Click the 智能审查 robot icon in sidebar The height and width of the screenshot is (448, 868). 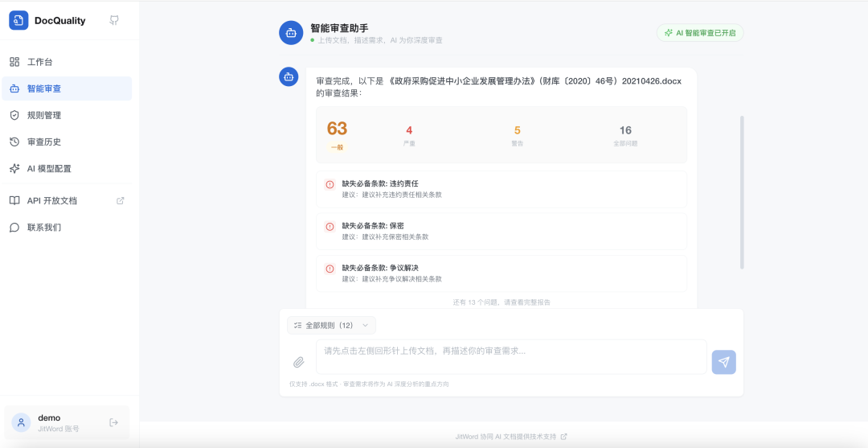(14, 88)
